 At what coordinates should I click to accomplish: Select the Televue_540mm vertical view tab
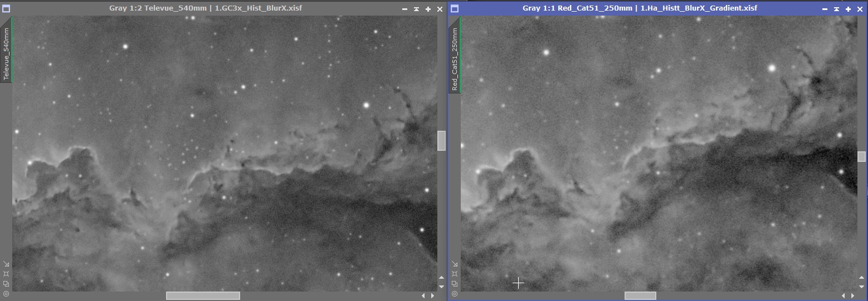coord(7,53)
